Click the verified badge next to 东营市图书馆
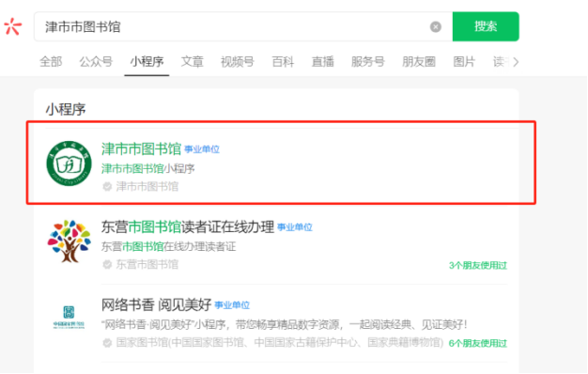The image size is (588, 374). click(x=107, y=264)
